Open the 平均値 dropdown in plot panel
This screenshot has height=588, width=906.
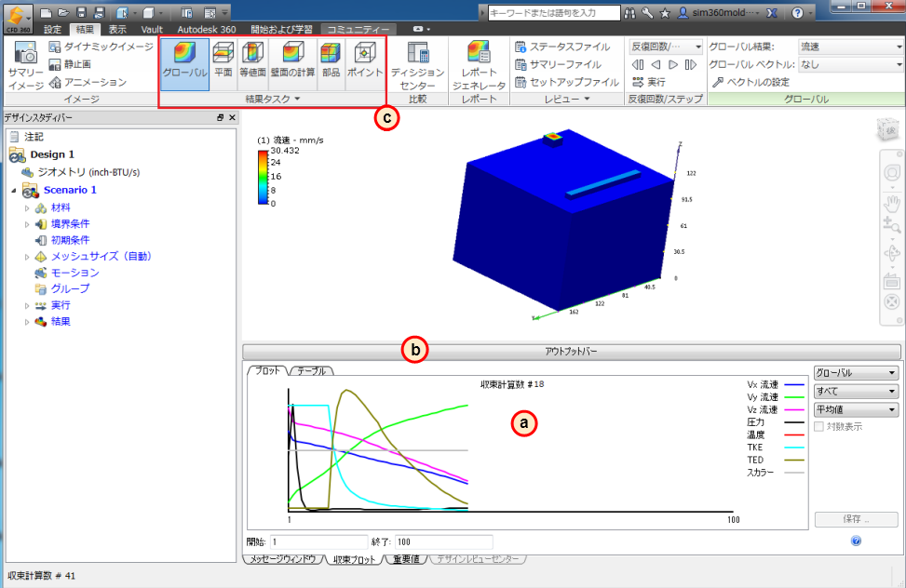click(x=856, y=409)
